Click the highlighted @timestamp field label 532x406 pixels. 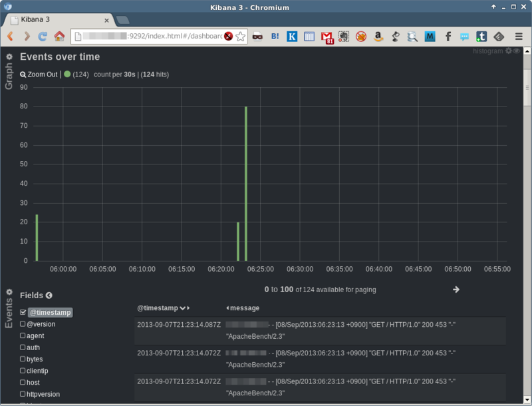tap(51, 312)
